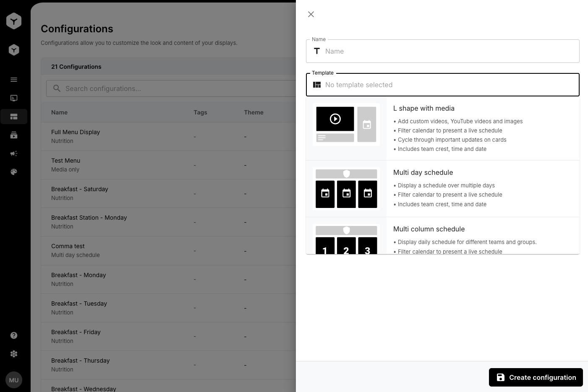This screenshot has height=392, width=588.
Task: Open the help icon near bottom of sidebar
Action: click(x=14, y=335)
